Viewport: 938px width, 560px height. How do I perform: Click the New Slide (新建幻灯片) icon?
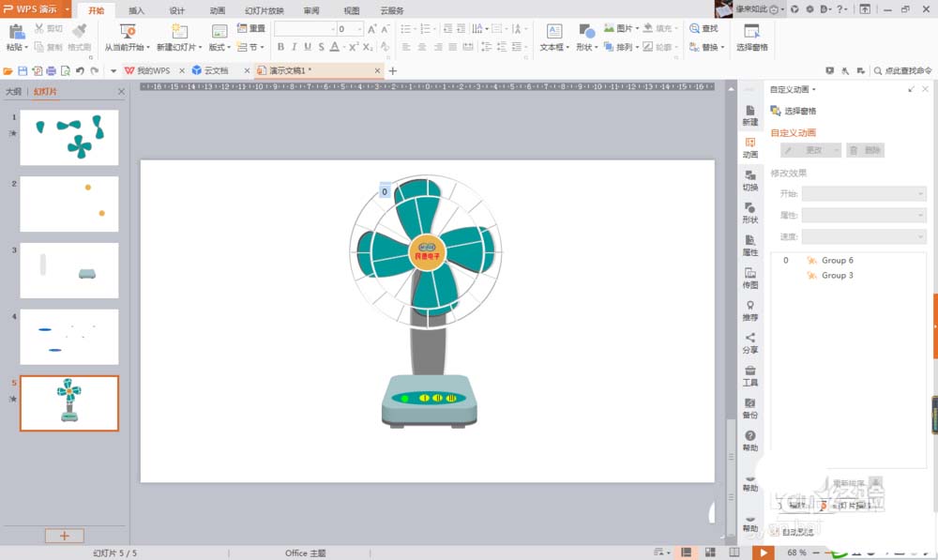pos(178,31)
